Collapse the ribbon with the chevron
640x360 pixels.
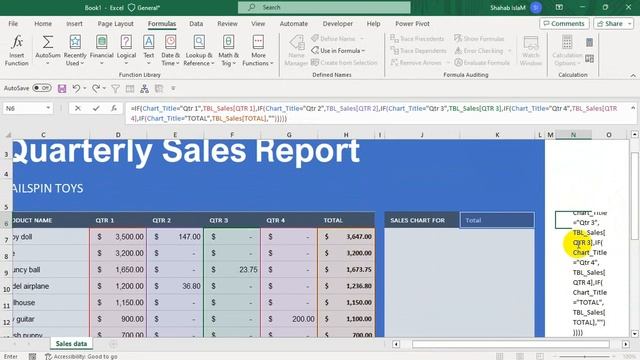[633, 75]
